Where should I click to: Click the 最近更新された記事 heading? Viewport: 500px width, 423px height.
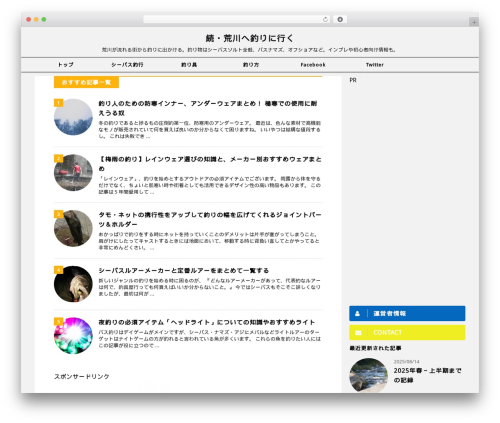[x=375, y=348]
